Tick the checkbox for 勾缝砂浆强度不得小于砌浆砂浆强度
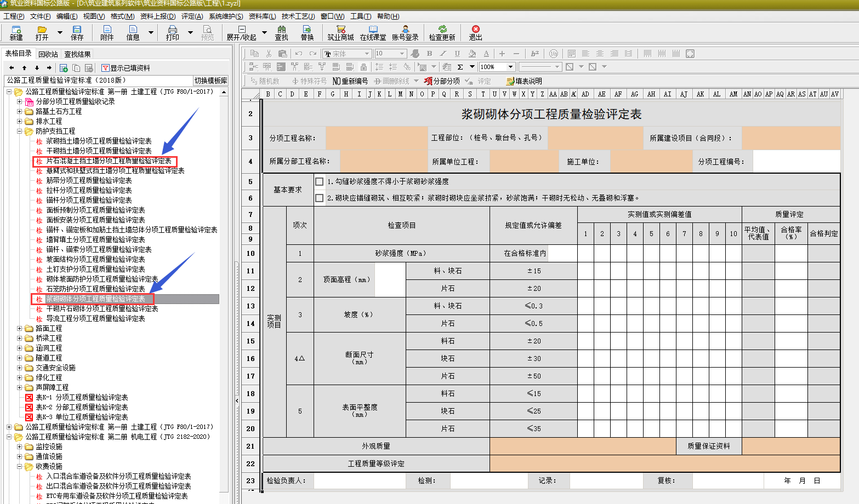Viewport: 859px width, 504px height. click(320, 181)
